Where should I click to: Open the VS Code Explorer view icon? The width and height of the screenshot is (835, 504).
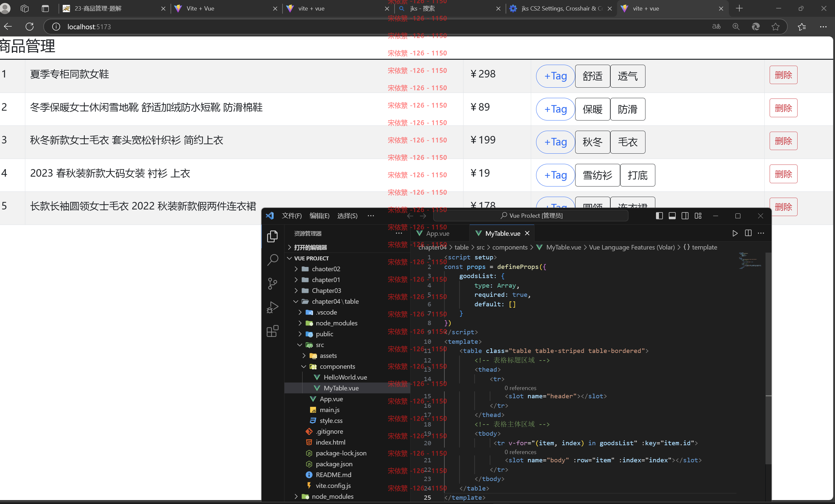[x=272, y=236]
